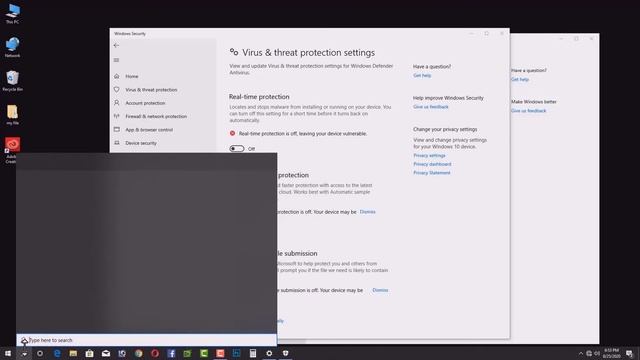Image resolution: width=640 pixels, height=360 pixels.
Task: Click the Real-time protection heading
Action: [259, 97]
